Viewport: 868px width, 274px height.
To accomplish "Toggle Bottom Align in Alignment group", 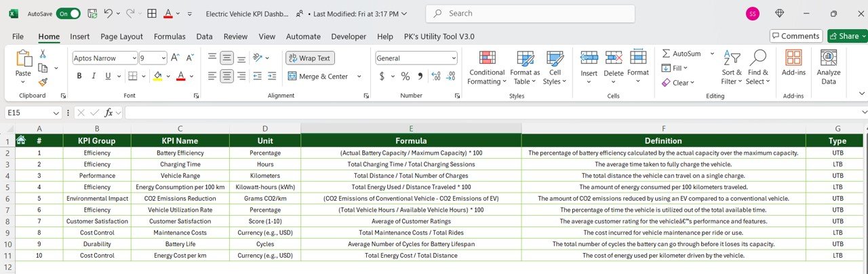I will click(242, 58).
